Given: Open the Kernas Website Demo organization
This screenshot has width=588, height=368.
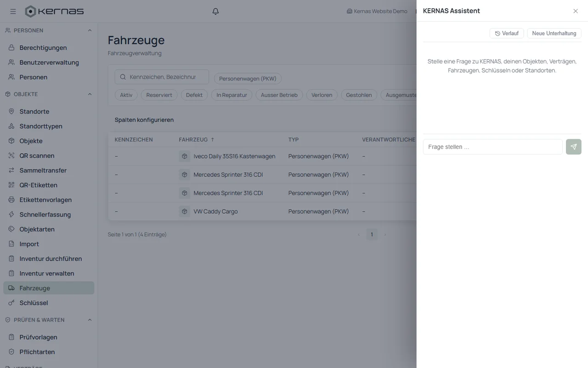Looking at the screenshot, I should 377,11.
